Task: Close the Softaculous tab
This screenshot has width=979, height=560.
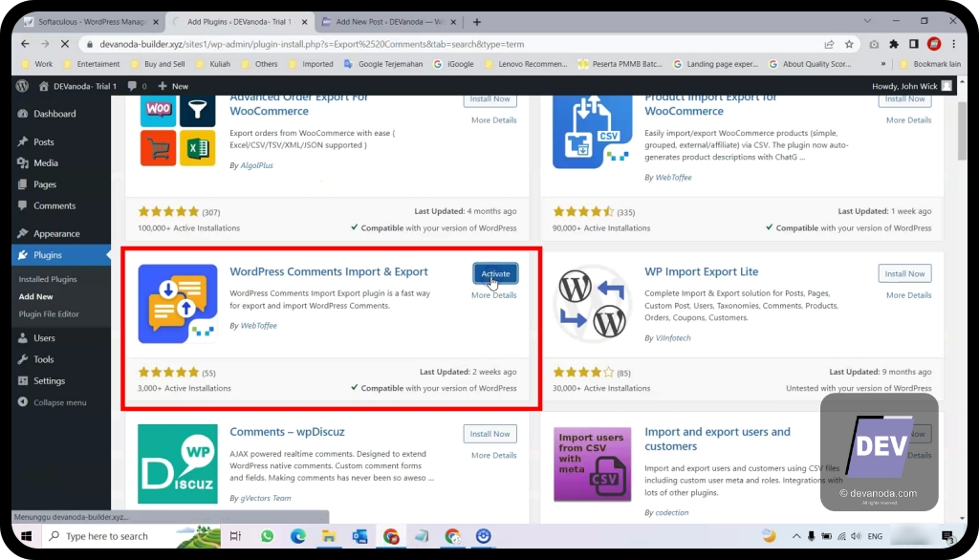Action: [156, 22]
